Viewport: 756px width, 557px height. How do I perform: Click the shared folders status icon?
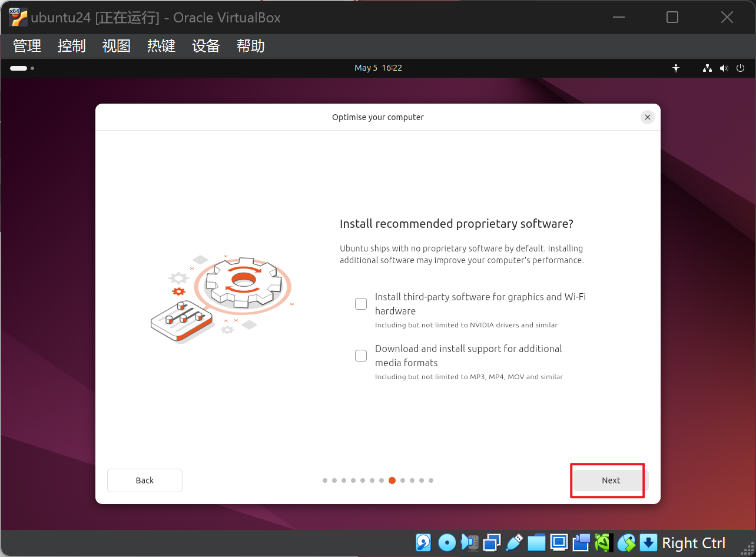pos(536,542)
